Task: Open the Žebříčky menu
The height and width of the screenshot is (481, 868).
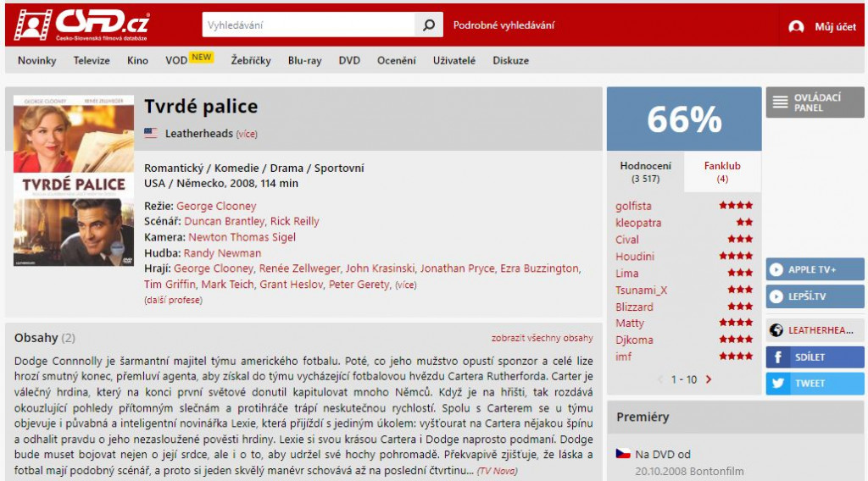Action: pyautogui.click(x=251, y=60)
